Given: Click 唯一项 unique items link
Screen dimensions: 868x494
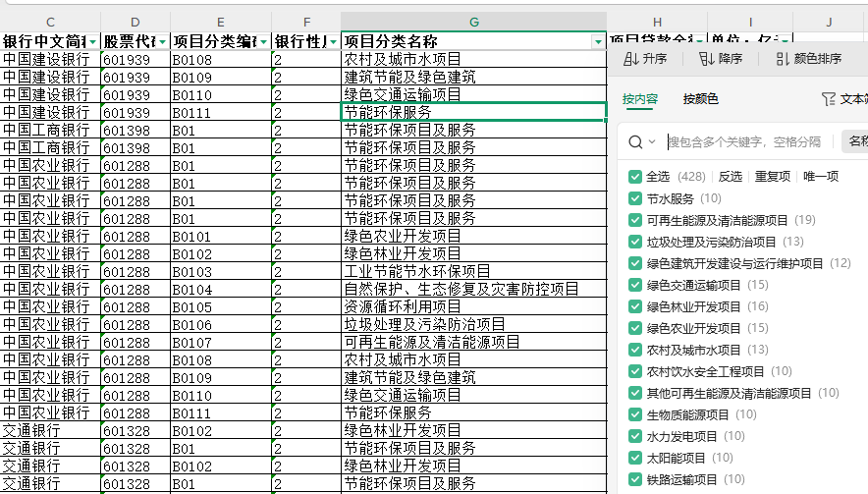Looking at the screenshot, I should click(821, 177).
